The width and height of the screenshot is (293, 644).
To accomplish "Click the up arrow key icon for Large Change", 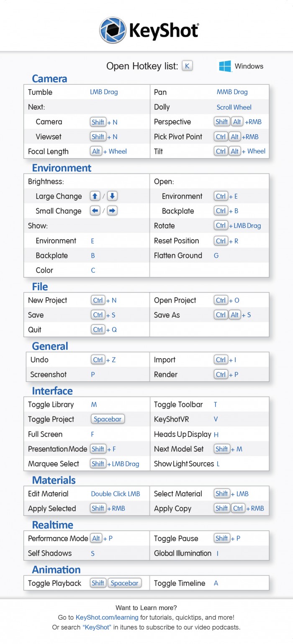I will pyautogui.click(x=95, y=196).
